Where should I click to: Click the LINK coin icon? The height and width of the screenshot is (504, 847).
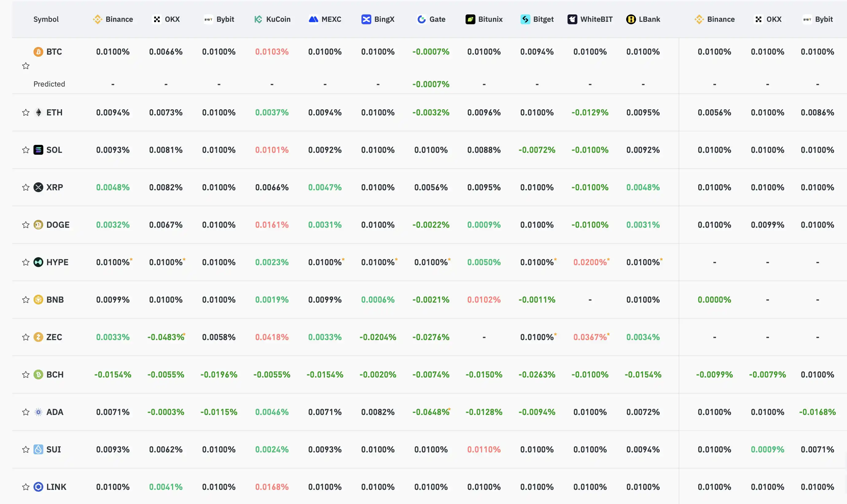pos(38,487)
